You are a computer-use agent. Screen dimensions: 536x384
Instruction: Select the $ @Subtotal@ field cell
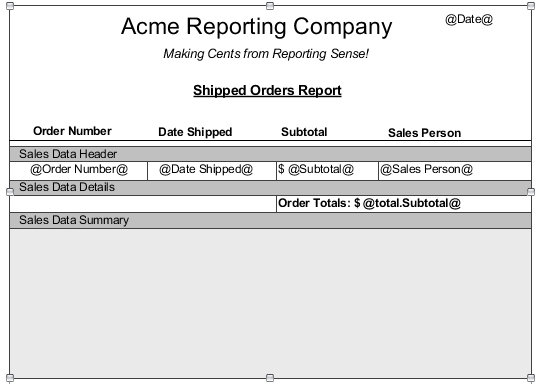click(x=327, y=171)
